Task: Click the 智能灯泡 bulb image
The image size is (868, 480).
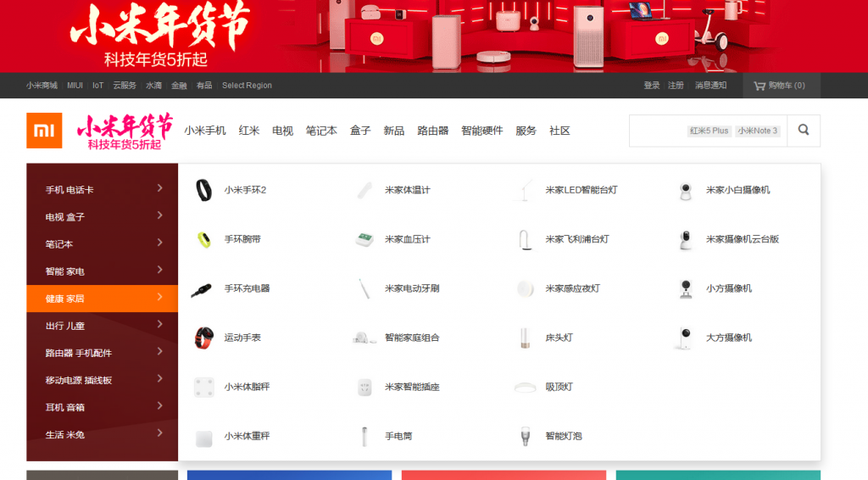Action: click(x=525, y=436)
